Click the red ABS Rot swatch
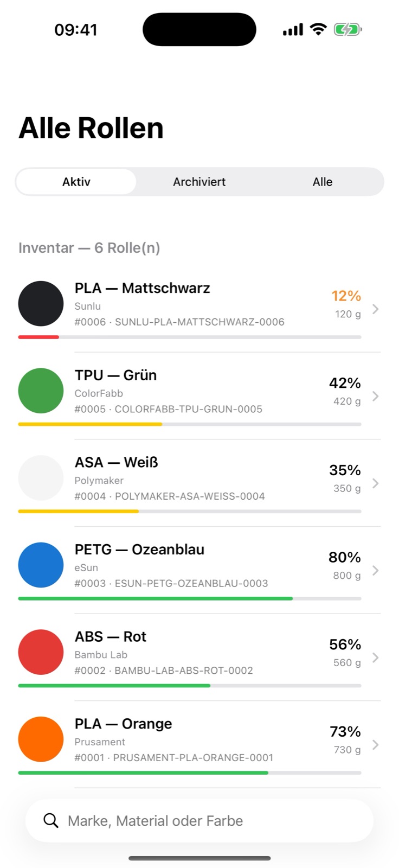 tap(41, 652)
